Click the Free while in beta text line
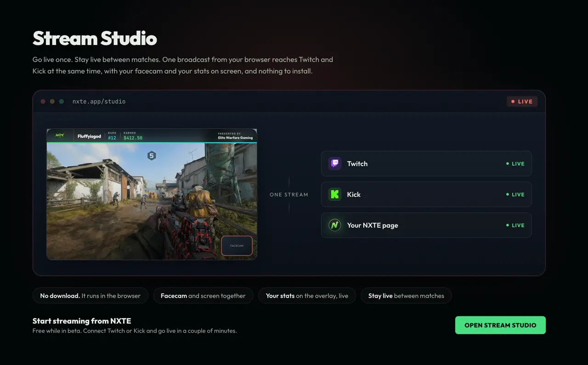588x365 pixels. 135,331
